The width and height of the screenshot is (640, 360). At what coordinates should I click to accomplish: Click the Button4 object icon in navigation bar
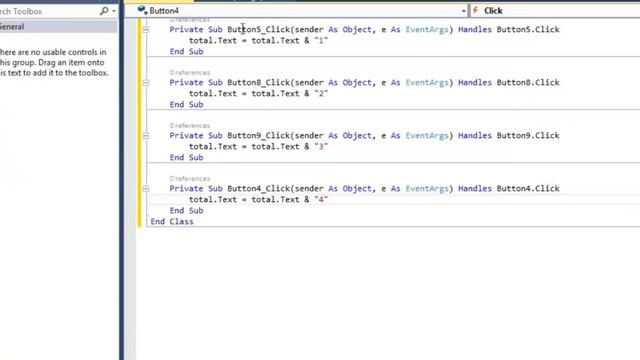click(142, 10)
